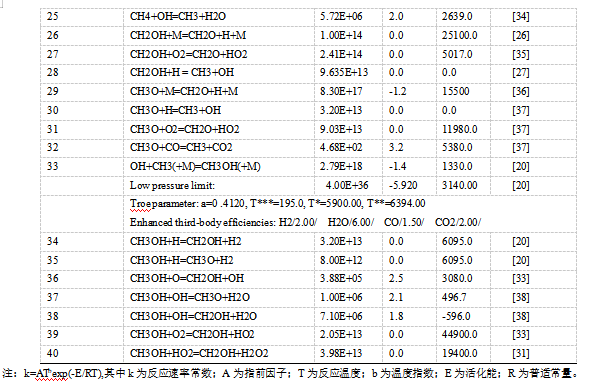
Task: Select value 2.79E+18
Action: pyautogui.click(x=341, y=166)
